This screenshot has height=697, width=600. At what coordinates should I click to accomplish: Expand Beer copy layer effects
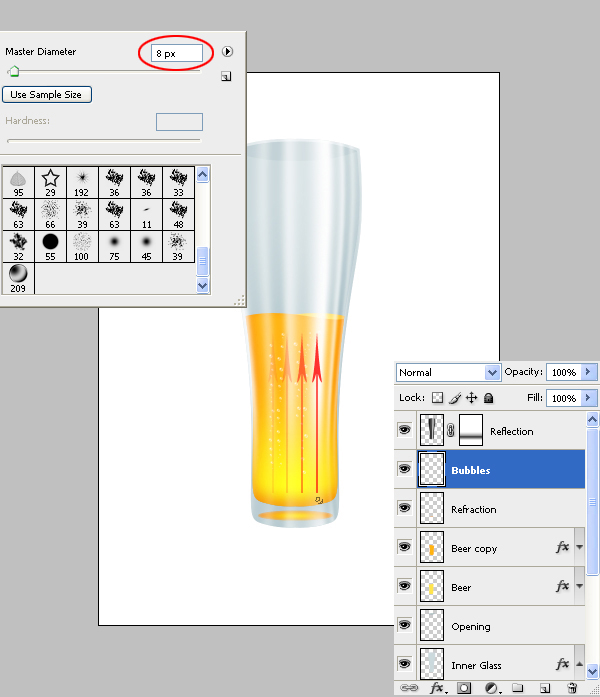click(x=579, y=548)
